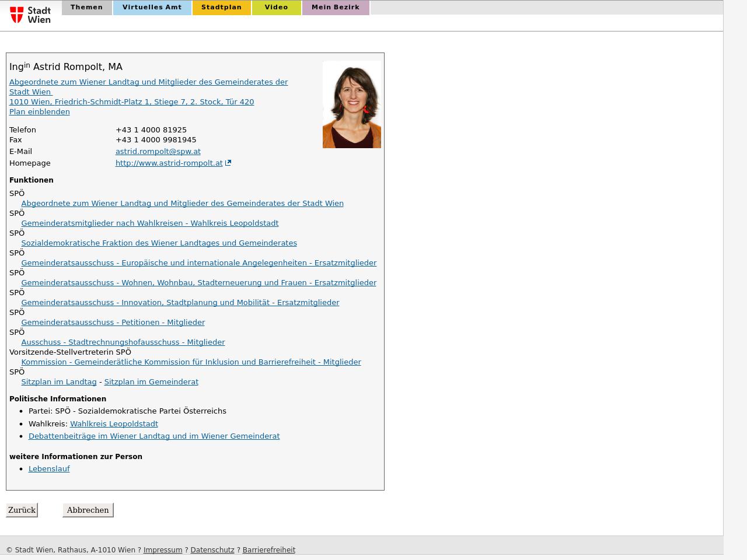Open the homepage link www.astrid-rompolt.at
The width and height of the screenshot is (747, 560).
[x=169, y=163]
